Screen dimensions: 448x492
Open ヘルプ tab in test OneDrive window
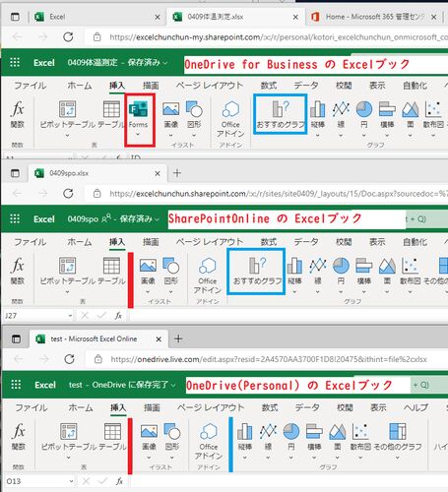tap(416, 407)
